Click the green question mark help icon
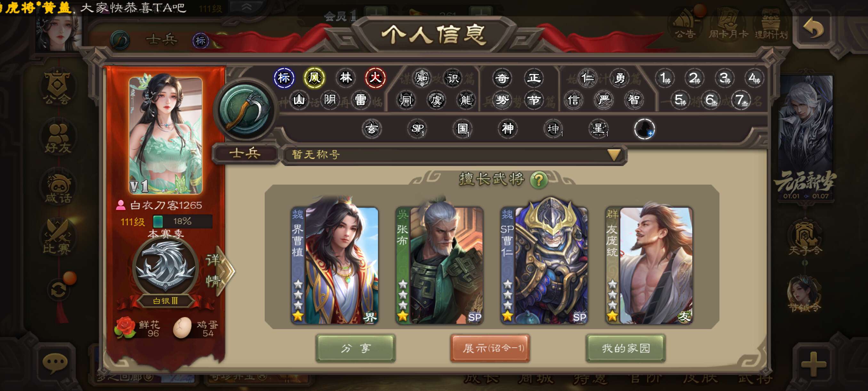The height and width of the screenshot is (391, 868). (x=538, y=180)
